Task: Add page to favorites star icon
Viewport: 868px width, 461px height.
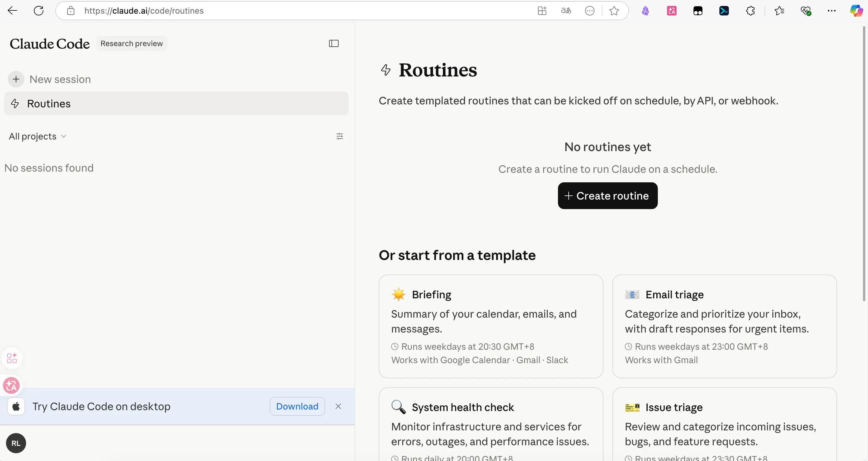Action: coord(614,11)
